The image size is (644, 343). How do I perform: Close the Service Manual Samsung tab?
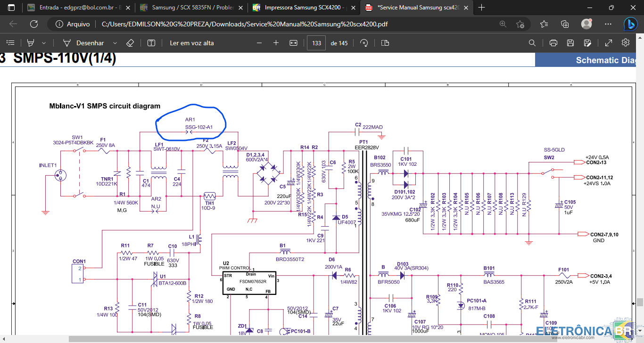[465, 8]
